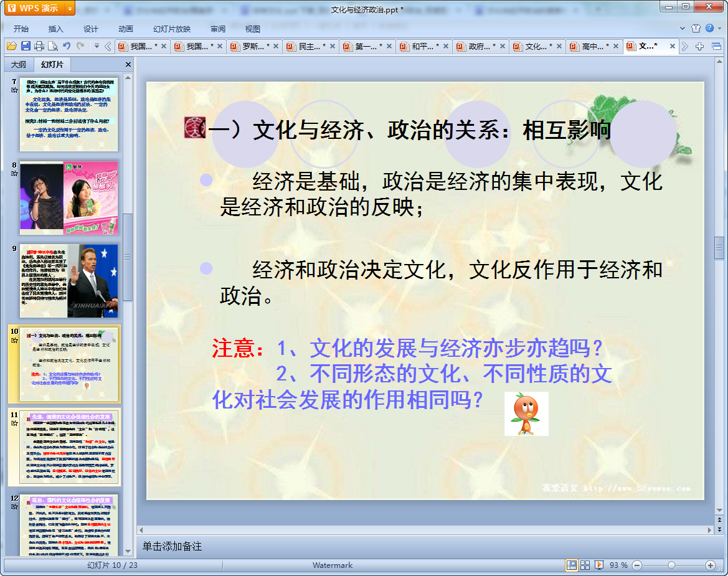The width and height of the screenshot is (728, 576).
Task: Switch to the 罗斯... document tab
Action: 253,47
